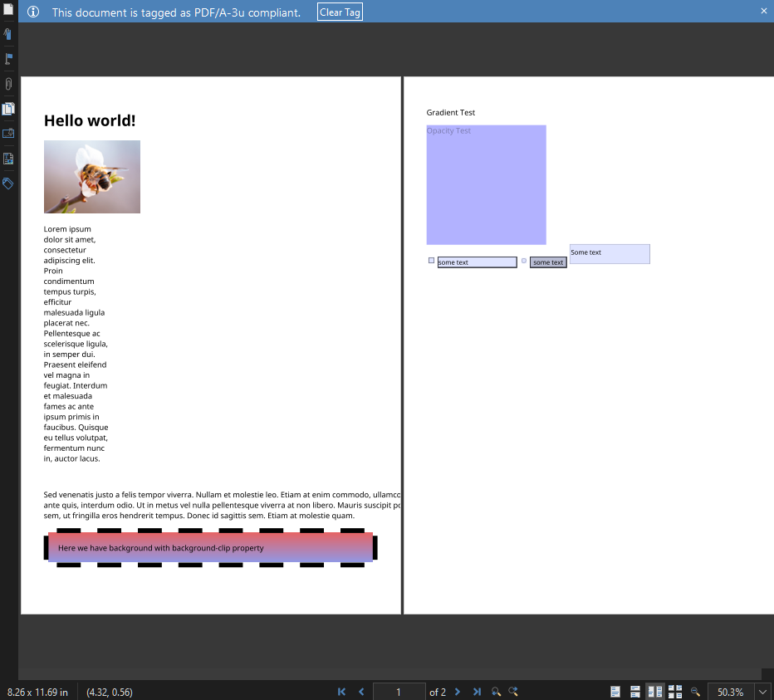This screenshot has height=700, width=774.
Task: Go to the next page
Action: 458,691
